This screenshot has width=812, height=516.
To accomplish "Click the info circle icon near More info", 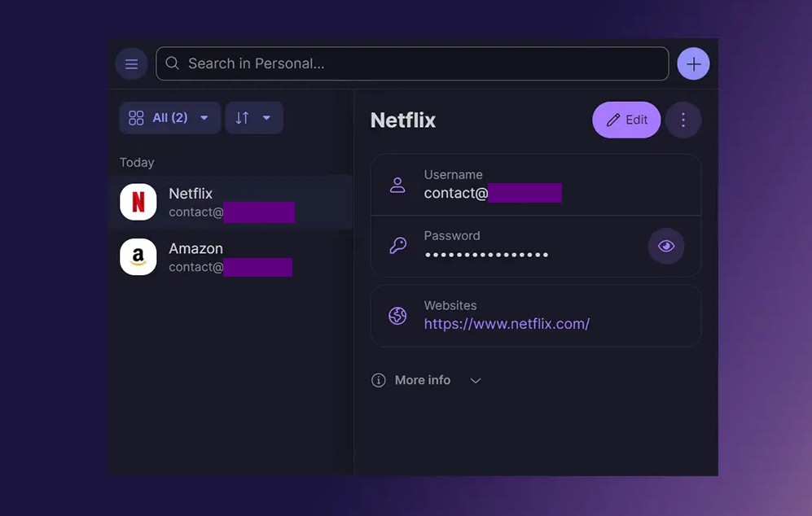I will [x=378, y=380].
